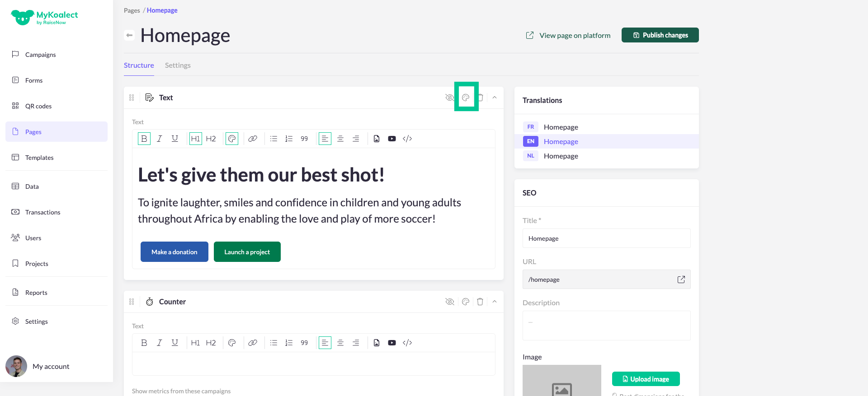
Task: Select French Homepage translation
Action: [x=561, y=127]
